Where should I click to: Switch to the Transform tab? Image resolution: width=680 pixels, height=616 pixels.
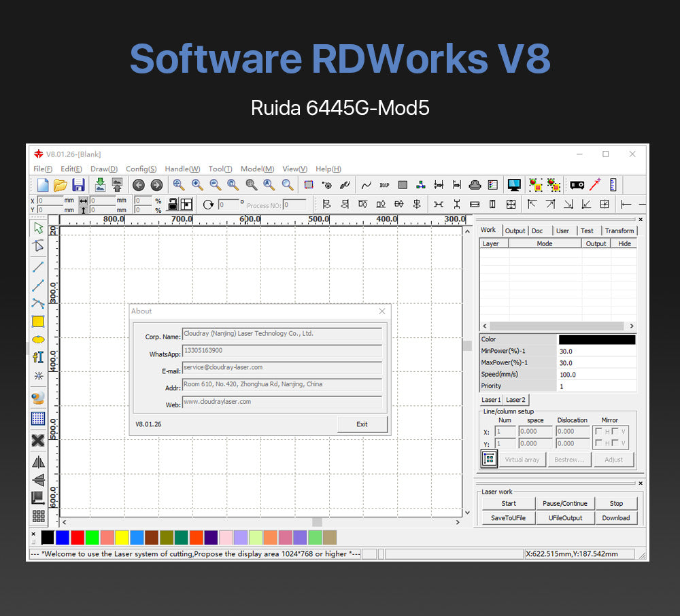click(619, 230)
